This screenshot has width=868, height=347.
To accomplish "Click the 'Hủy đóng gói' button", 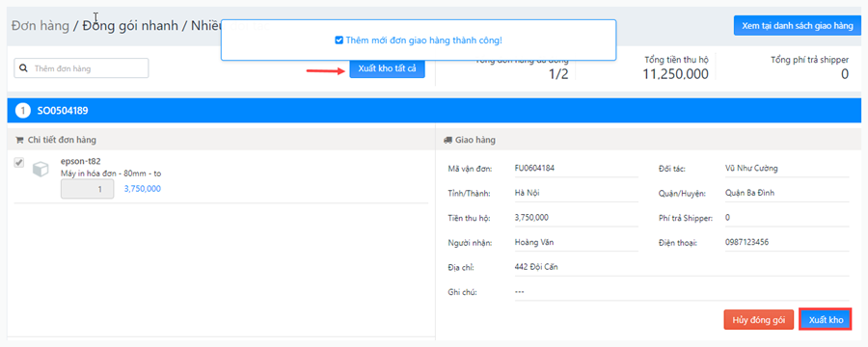I will 758,320.
